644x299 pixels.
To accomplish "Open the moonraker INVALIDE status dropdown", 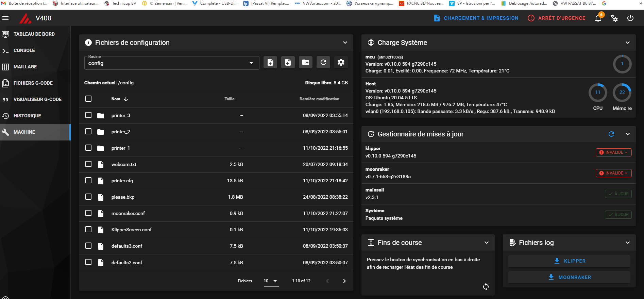I will pos(613,173).
